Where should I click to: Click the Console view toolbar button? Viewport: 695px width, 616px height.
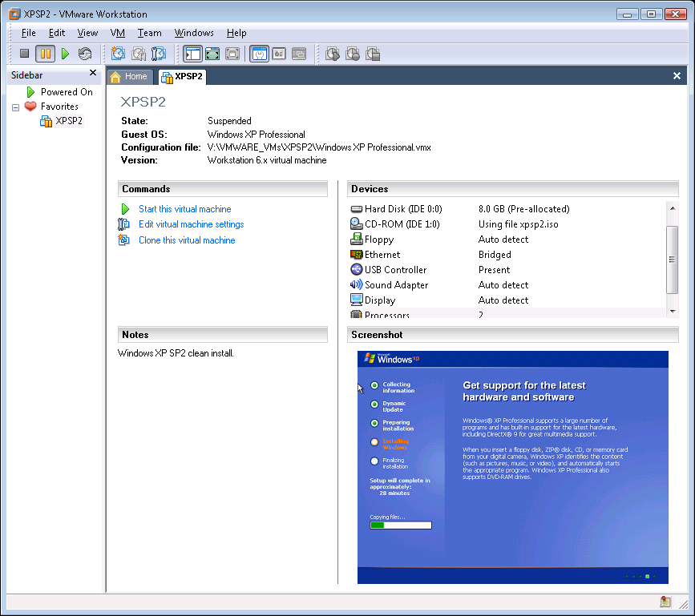tap(279, 54)
